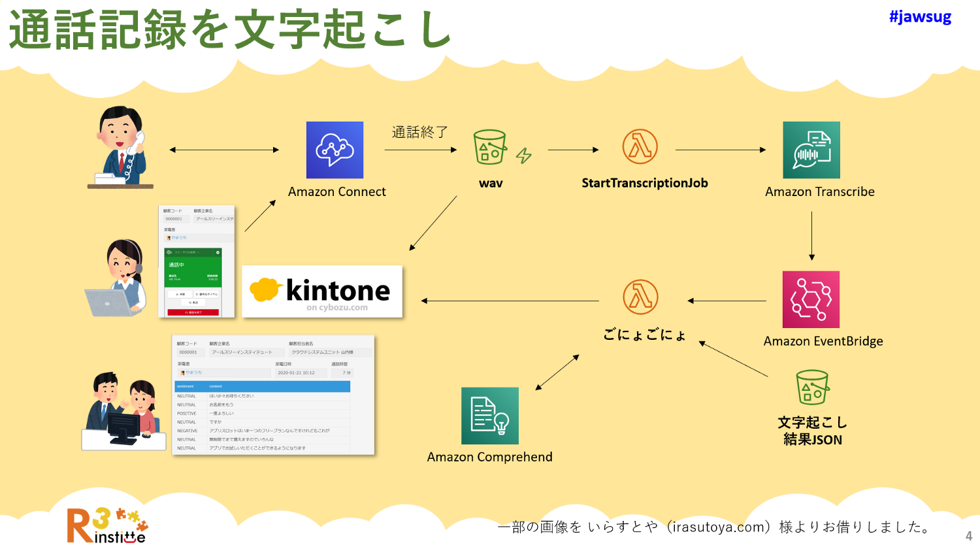Click the kintone logo
980x551 pixels.
(322, 292)
